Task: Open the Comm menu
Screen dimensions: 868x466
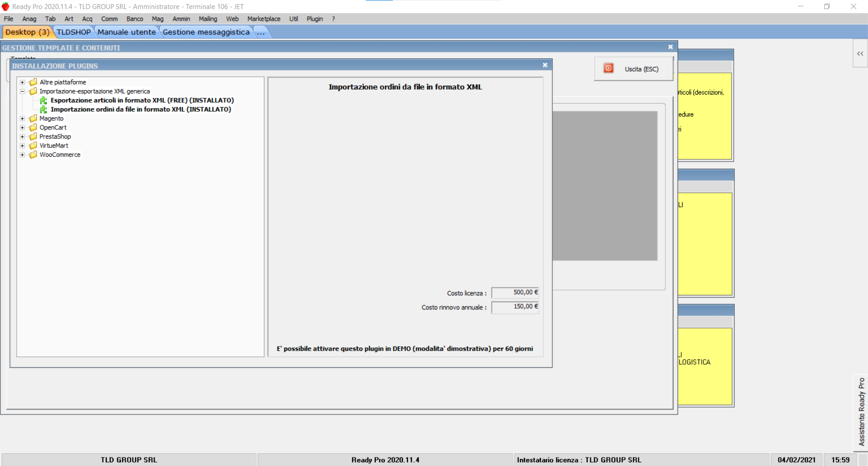Action: click(x=109, y=19)
